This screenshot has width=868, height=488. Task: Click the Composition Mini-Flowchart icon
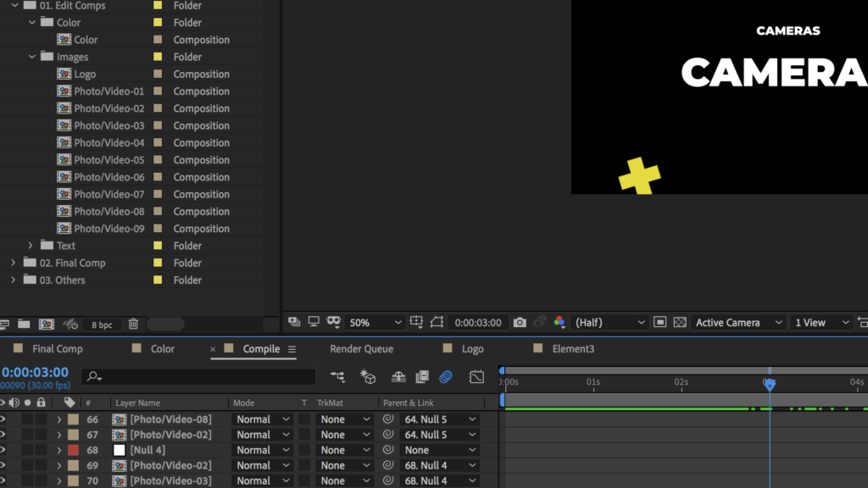pos(337,376)
